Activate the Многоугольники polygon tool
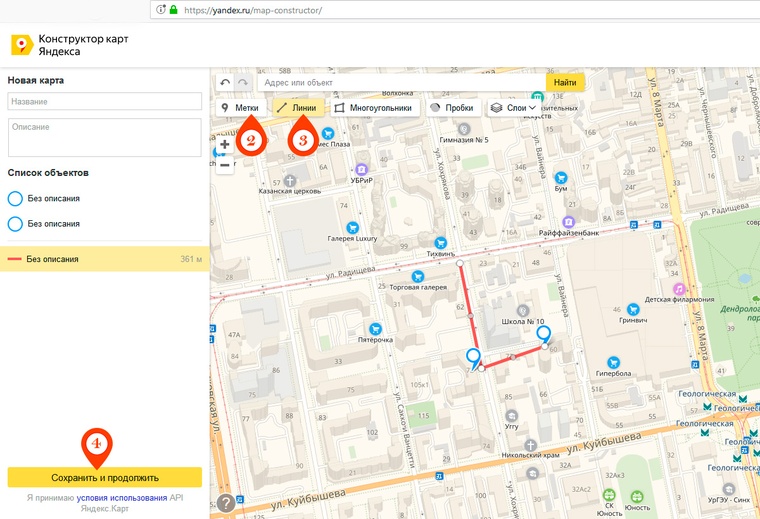Screen dimensions: 760x519 373,108
